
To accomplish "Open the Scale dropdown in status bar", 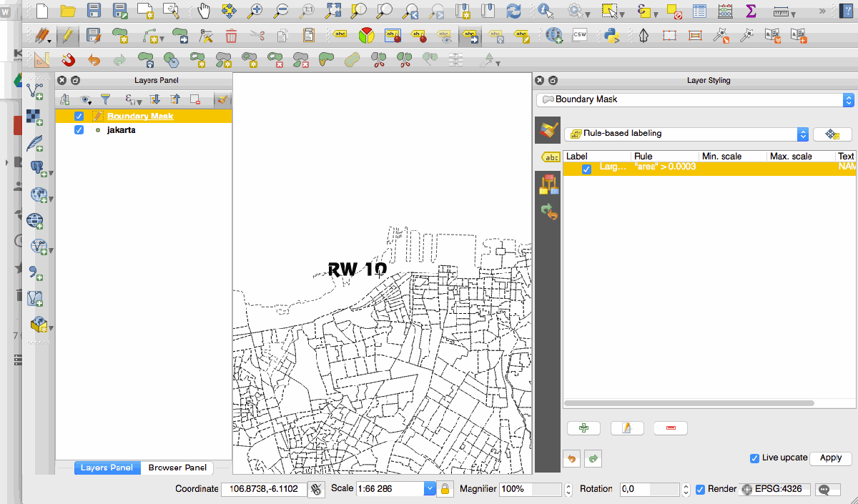I will click(x=429, y=489).
